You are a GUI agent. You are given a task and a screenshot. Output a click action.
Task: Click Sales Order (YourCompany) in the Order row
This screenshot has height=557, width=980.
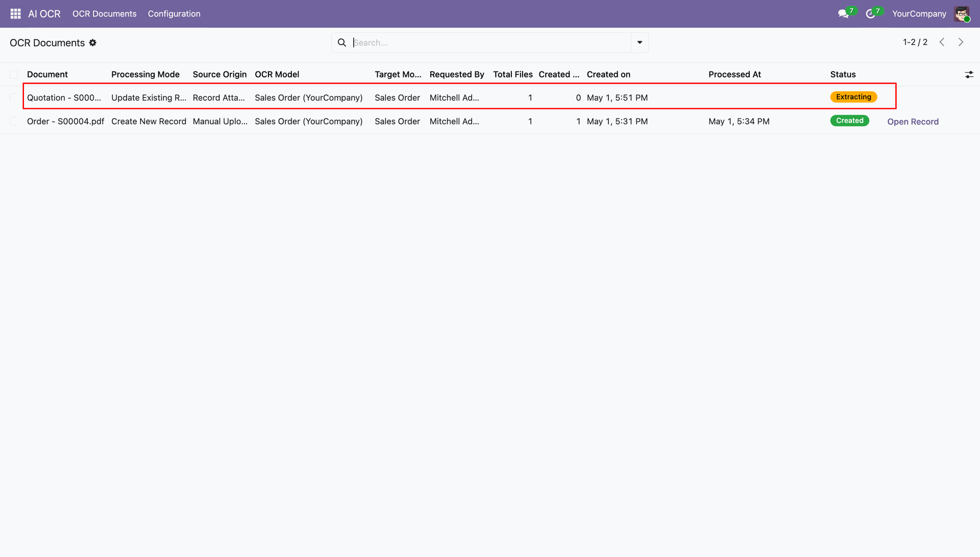308,121
